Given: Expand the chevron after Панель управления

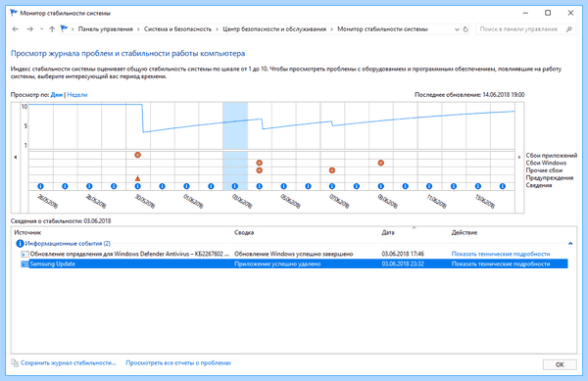Looking at the screenshot, I should click(x=138, y=29).
